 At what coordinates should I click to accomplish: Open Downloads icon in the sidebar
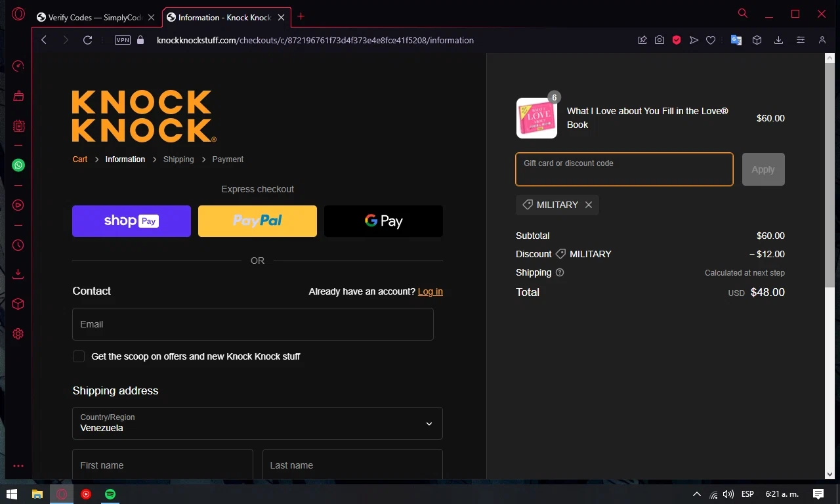point(18,274)
